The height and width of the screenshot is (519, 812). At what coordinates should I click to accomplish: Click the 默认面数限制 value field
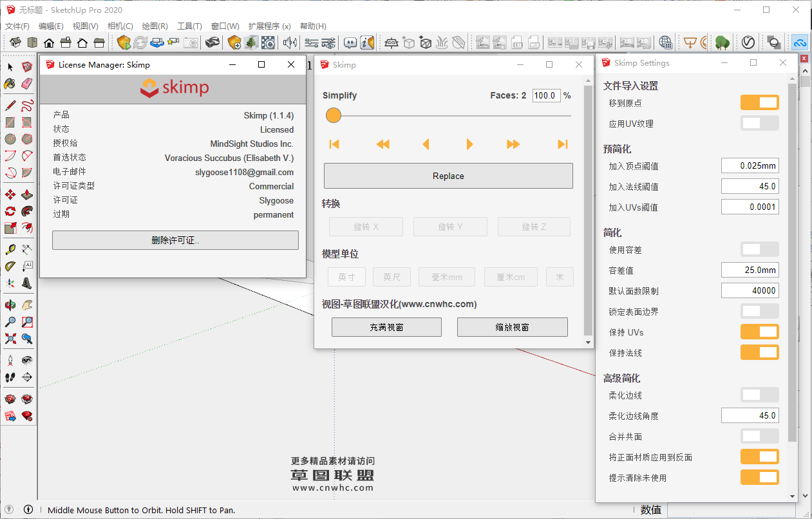coord(750,290)
